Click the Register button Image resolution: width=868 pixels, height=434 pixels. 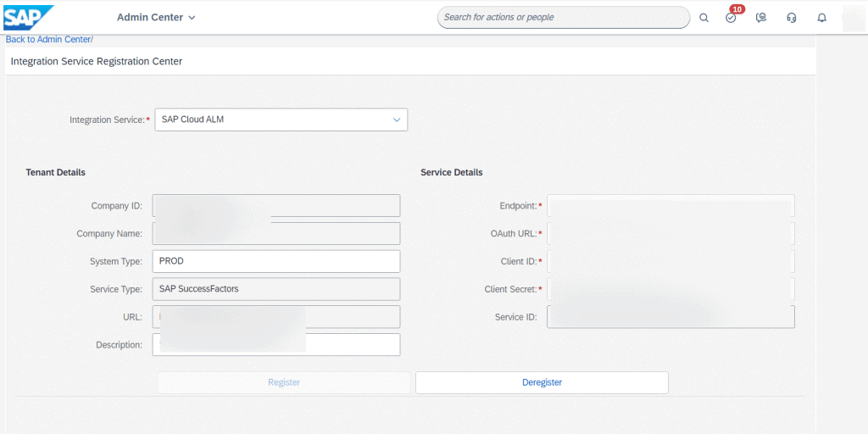283,382
